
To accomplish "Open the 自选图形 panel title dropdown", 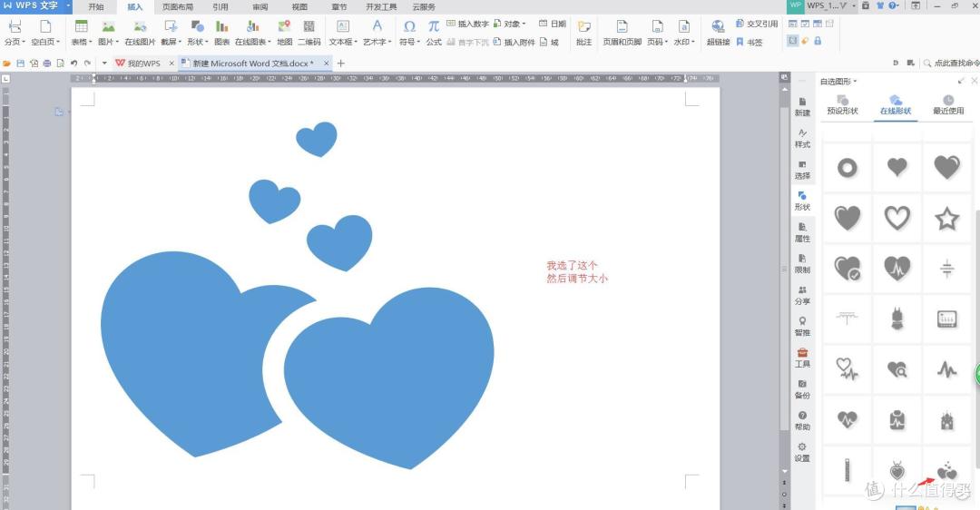I will pyautogui.click(x=838, y=82).
